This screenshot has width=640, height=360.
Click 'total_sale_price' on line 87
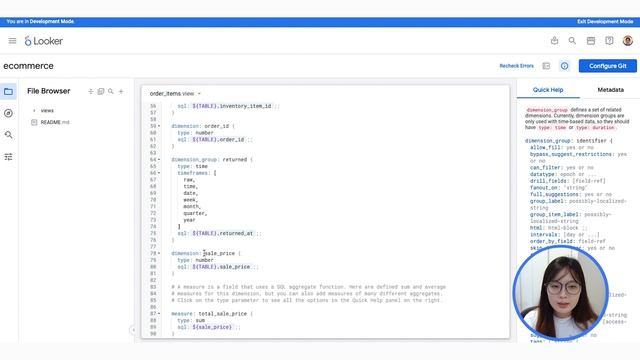pyautogui.click(x=223, y=314)
